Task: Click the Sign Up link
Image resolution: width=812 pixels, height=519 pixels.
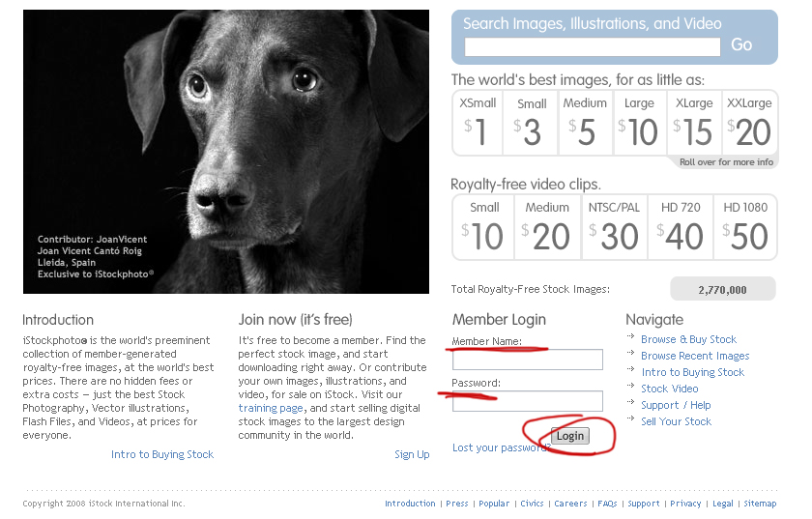Action: (x=412, y=454)
